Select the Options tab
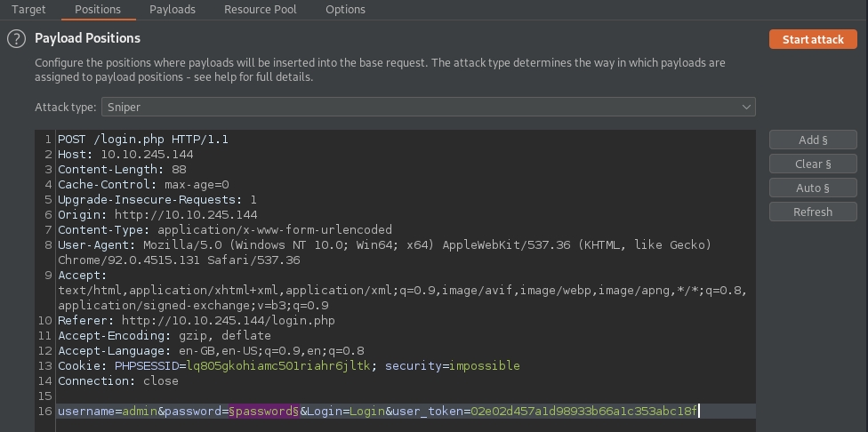This screenshot has width=868, height=432. click(x=345, y=10)
